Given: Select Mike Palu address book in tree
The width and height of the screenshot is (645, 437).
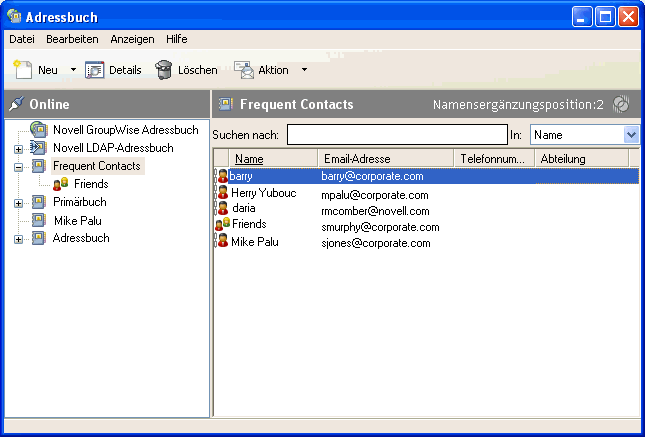Looking at the screenshot, I should tap(78, 221).
